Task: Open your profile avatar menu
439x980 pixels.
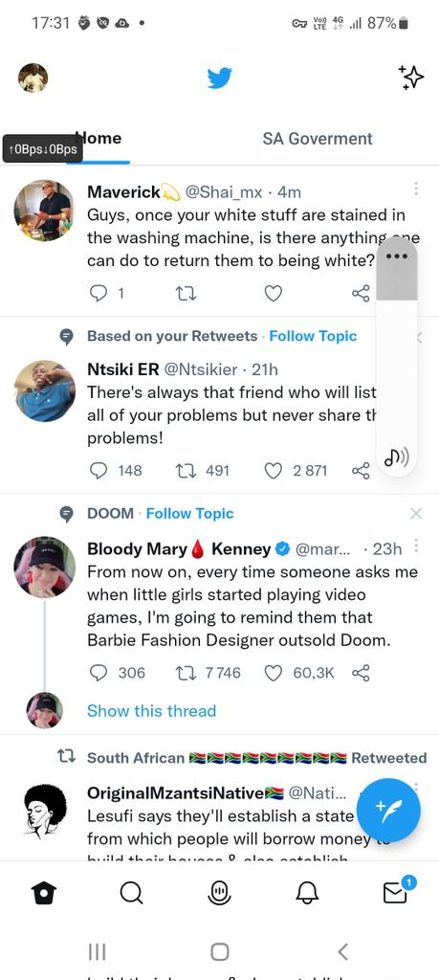Action: pyautogui.click(x=33, y=78)
